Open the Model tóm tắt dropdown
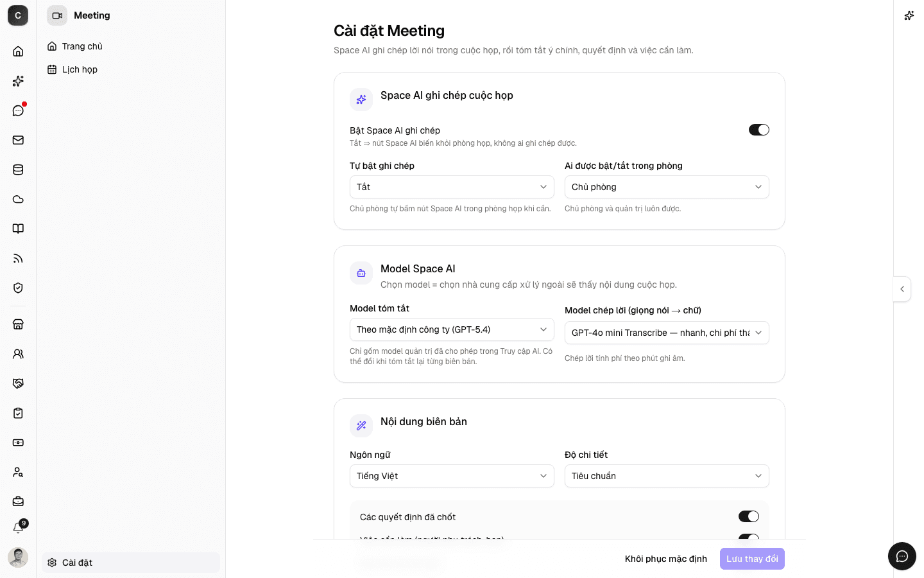This screenshot has height=578, width=924. 452,329
